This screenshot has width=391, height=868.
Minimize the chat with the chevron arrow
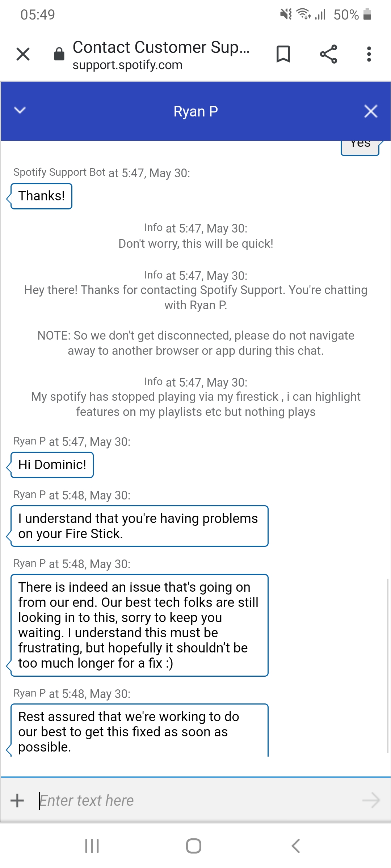pos(20,110)
